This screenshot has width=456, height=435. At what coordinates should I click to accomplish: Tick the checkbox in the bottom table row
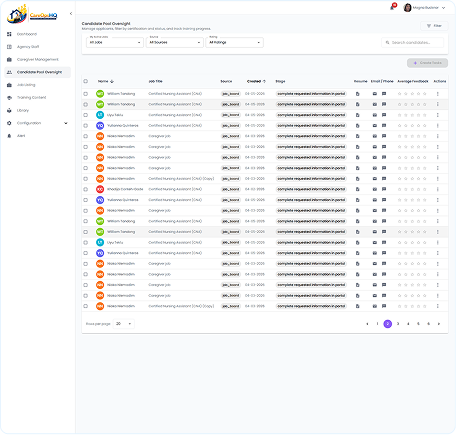pos(86,306)
